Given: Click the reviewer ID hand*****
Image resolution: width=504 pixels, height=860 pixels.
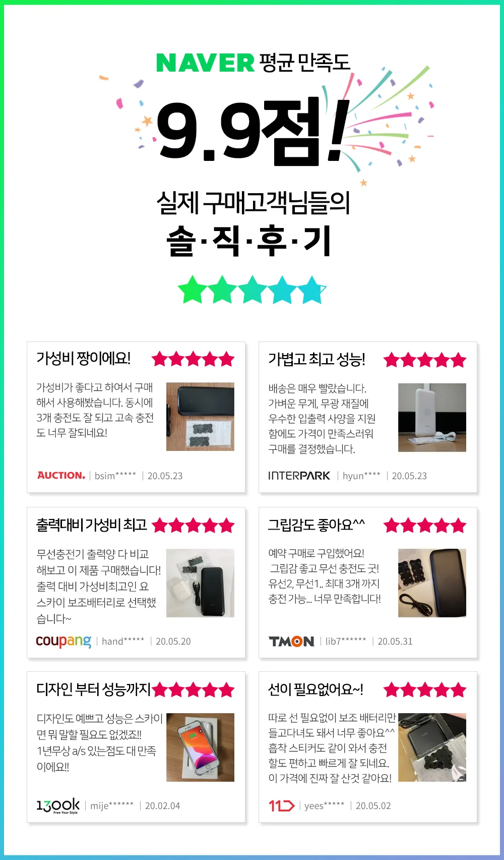Looking at the screenshot, I should tap(123, 641).
